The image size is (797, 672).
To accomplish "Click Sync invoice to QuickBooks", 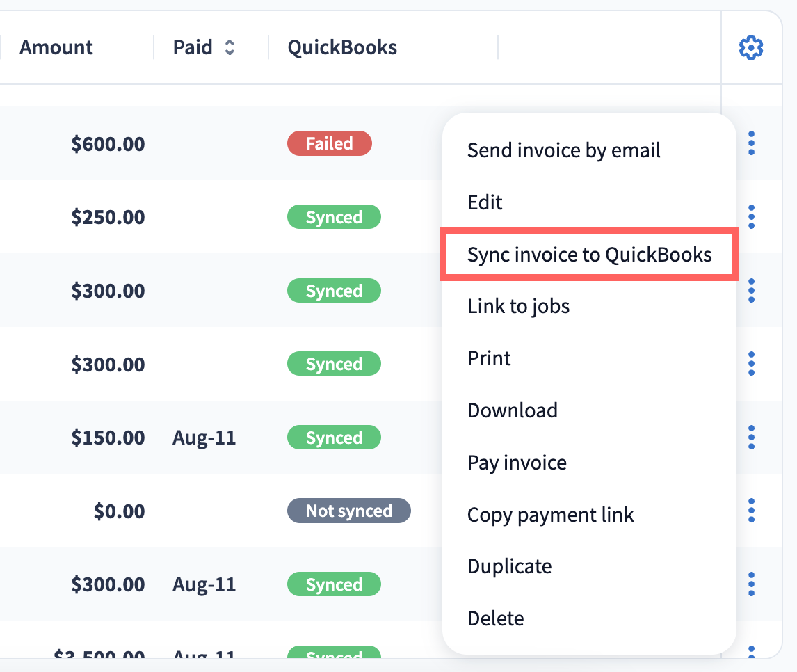I will coord(589,255).
